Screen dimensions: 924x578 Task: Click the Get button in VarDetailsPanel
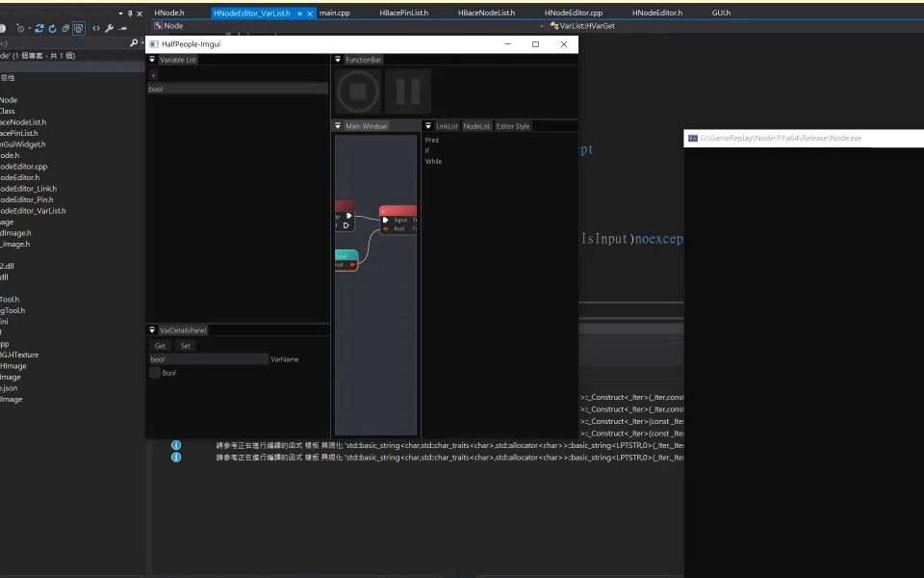[x=161, y=346]
